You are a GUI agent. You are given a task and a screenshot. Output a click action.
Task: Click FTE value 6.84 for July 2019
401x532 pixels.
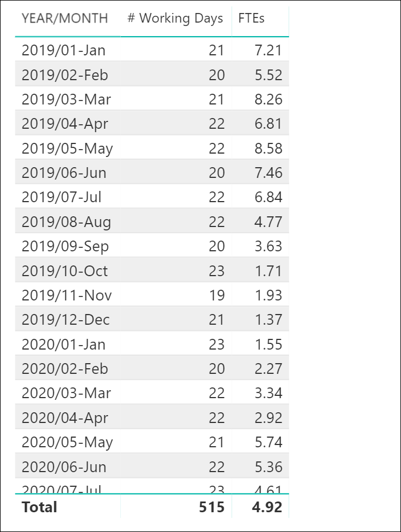coord(268,197)
